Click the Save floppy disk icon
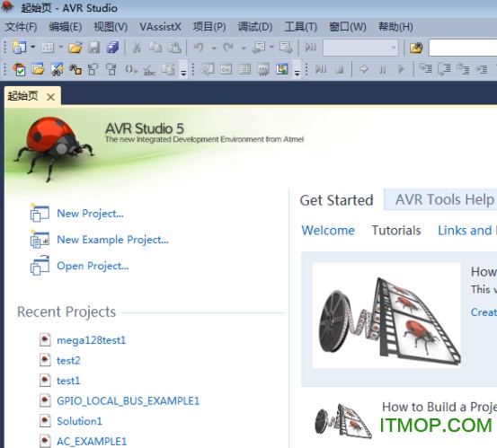497x448 pixels. point(93,48)
